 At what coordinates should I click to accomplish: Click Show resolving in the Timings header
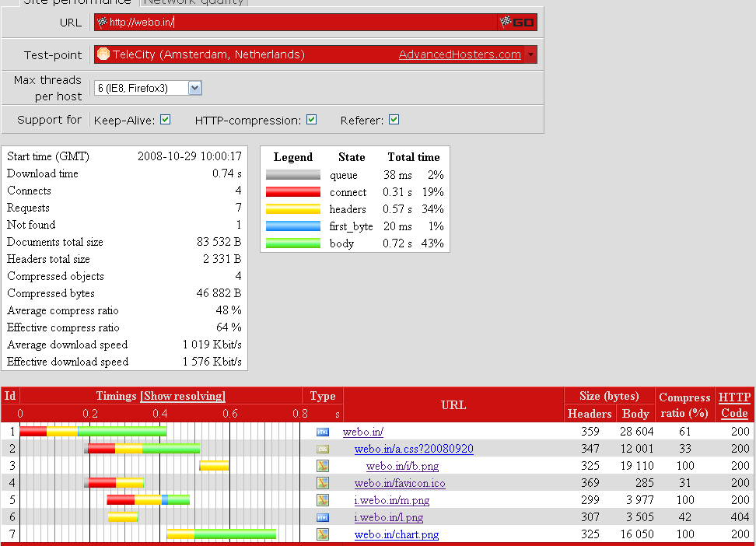click(x=183, y=396)
